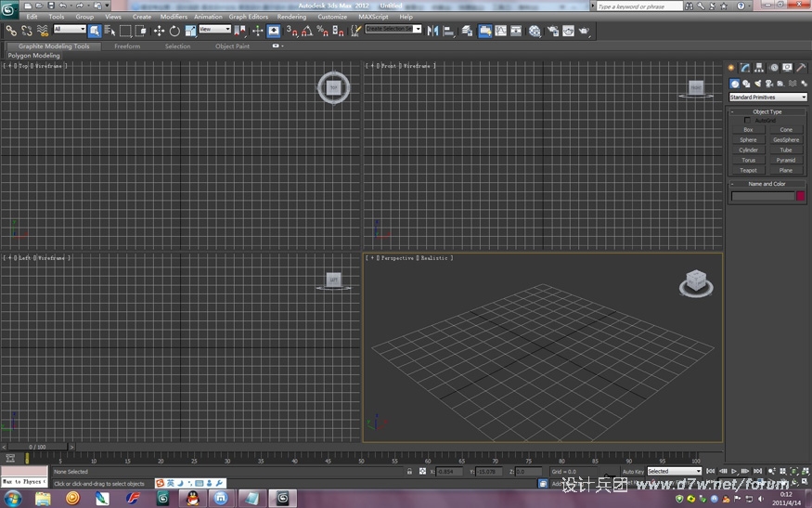The image size is (812, 508).
Task: Select the Lights category icon
Action: click(757, 84)
